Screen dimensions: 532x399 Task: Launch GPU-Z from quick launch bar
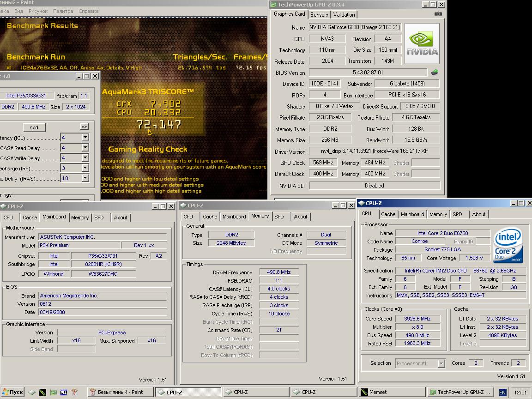tap(53, 392)
